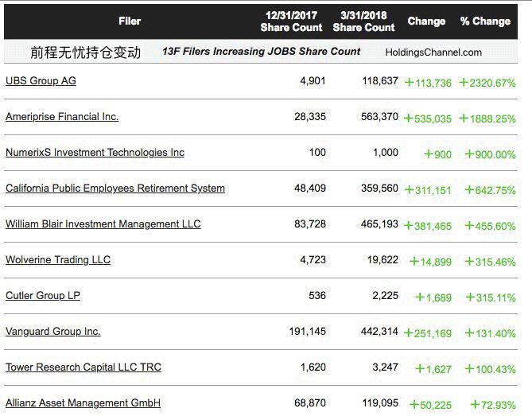
Task: Click the Filer column header
Action: tap(130, 21)
